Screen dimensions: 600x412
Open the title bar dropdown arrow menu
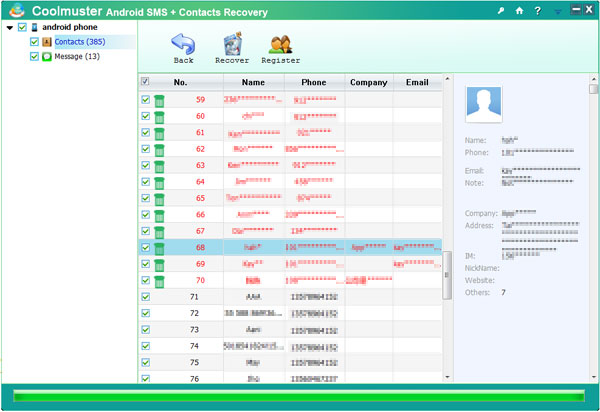coord(558,12)
